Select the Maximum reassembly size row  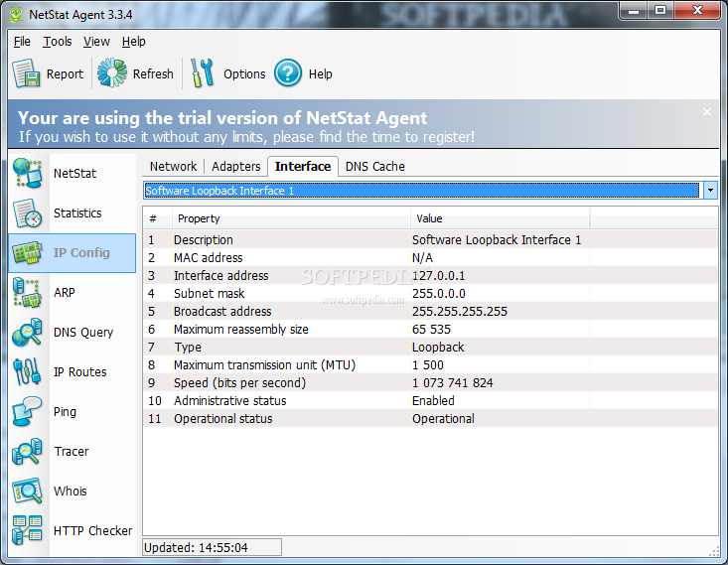pyautogui.click(x=430, y=329)
